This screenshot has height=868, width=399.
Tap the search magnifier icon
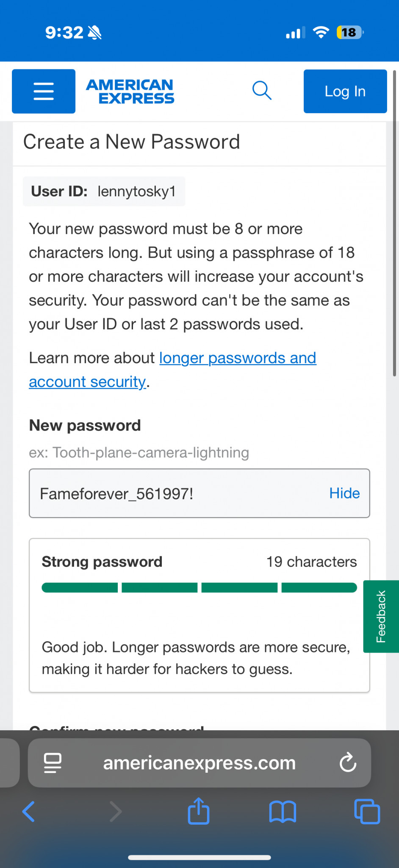pyautogui.click(x=262, y=90)
